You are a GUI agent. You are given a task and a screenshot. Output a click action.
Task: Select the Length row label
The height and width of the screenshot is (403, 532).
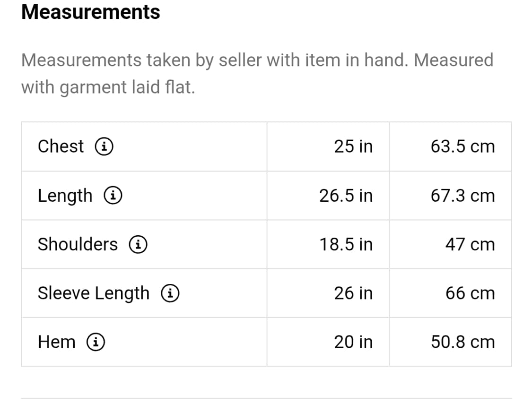(x=65, y=196)
